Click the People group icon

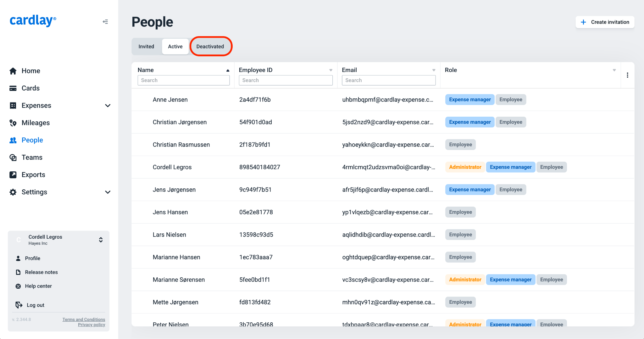tap(13, 140)
